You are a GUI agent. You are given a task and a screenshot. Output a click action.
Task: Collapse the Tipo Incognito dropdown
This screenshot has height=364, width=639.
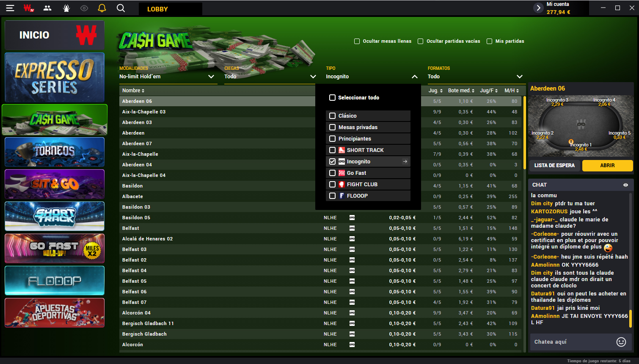pos(372,77)
